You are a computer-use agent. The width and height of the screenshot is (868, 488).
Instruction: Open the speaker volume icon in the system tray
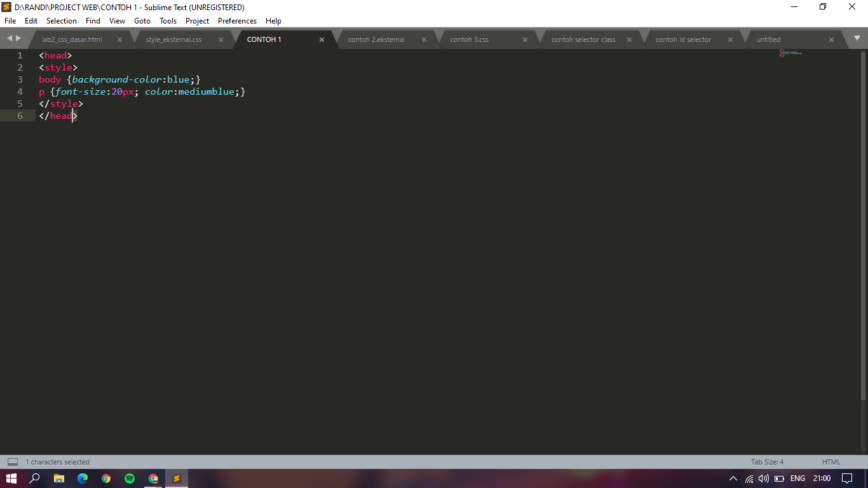(x=764, y=478)
